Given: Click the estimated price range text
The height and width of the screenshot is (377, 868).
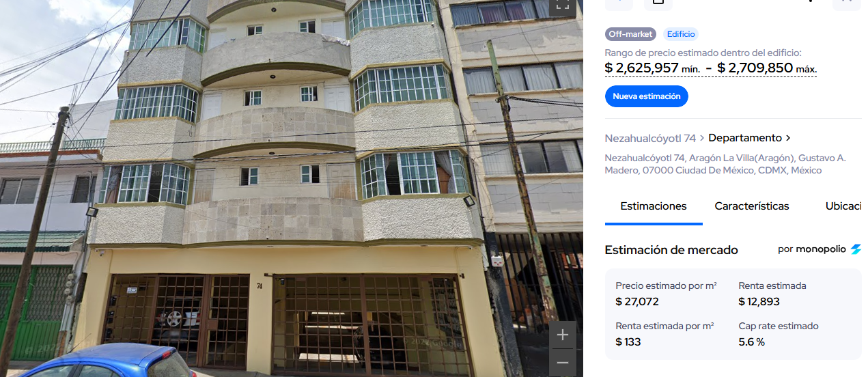Looking at the screenshot, I should coord(711,68).
